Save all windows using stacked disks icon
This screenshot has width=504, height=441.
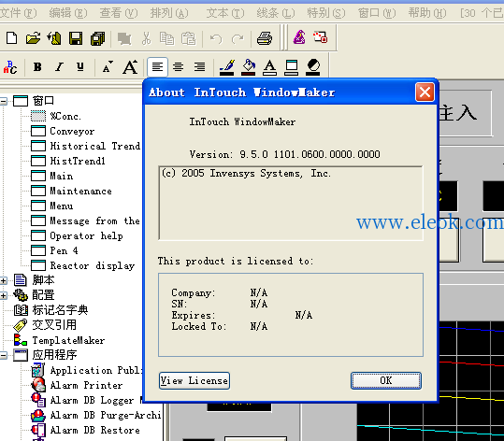[97, 38]
